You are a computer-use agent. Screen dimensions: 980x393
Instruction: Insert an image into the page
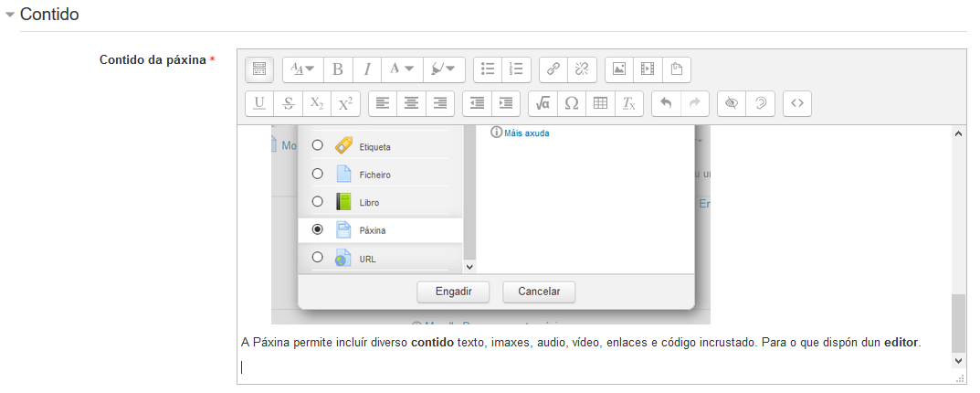coord(618,69)
